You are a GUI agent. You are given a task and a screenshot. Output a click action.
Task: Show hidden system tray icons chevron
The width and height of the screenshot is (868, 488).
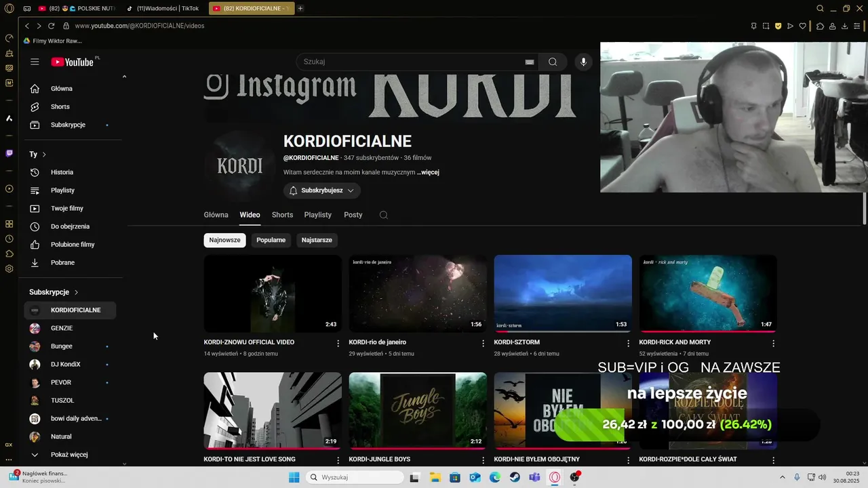click(783, 477)
